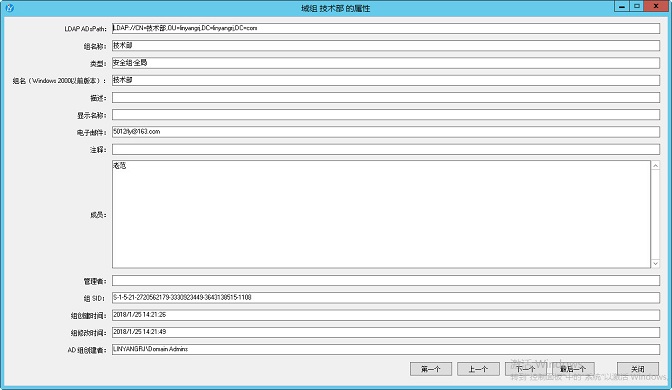Select the 组 SID value field
The image size is (672, 390).
(386, 298)
